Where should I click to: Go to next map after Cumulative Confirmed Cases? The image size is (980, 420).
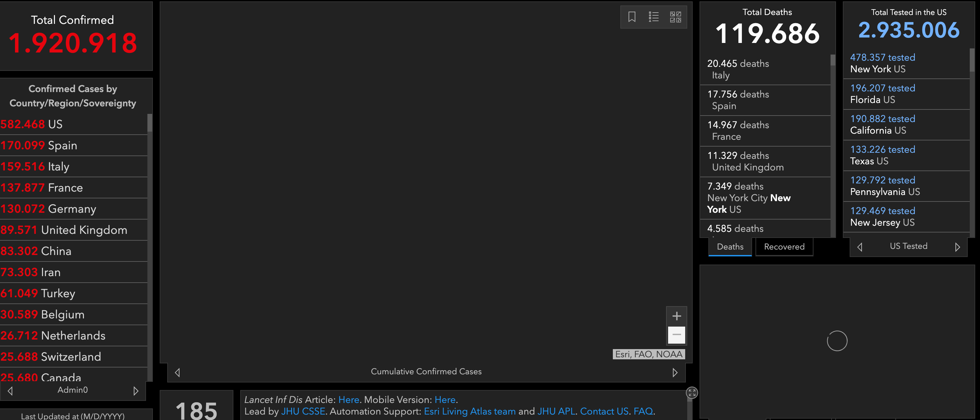(x=675, y=373)
